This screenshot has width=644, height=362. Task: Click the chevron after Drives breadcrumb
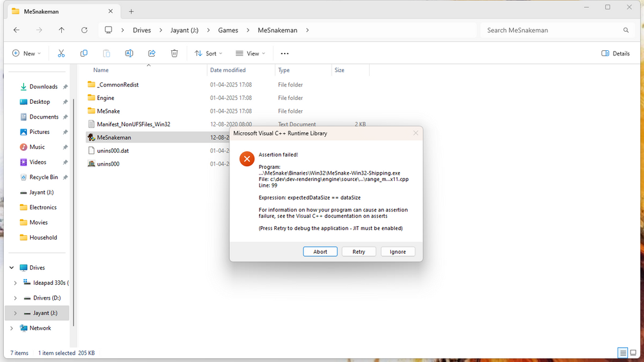(160, 30)
